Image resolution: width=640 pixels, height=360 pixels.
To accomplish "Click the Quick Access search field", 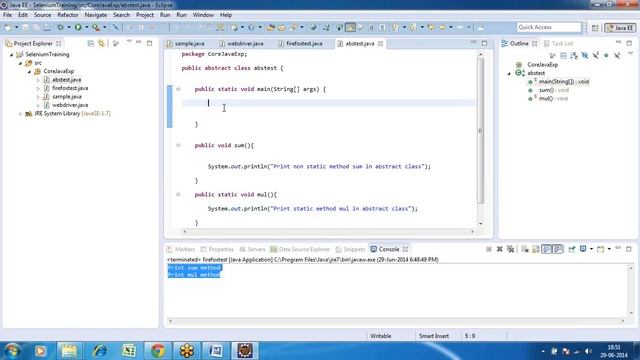I will pos(548,27).
